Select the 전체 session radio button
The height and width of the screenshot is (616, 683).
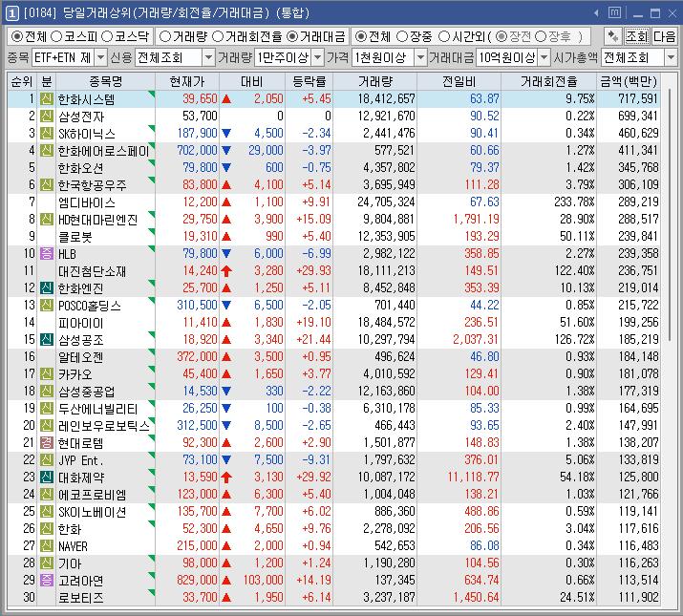click(360, 36)
